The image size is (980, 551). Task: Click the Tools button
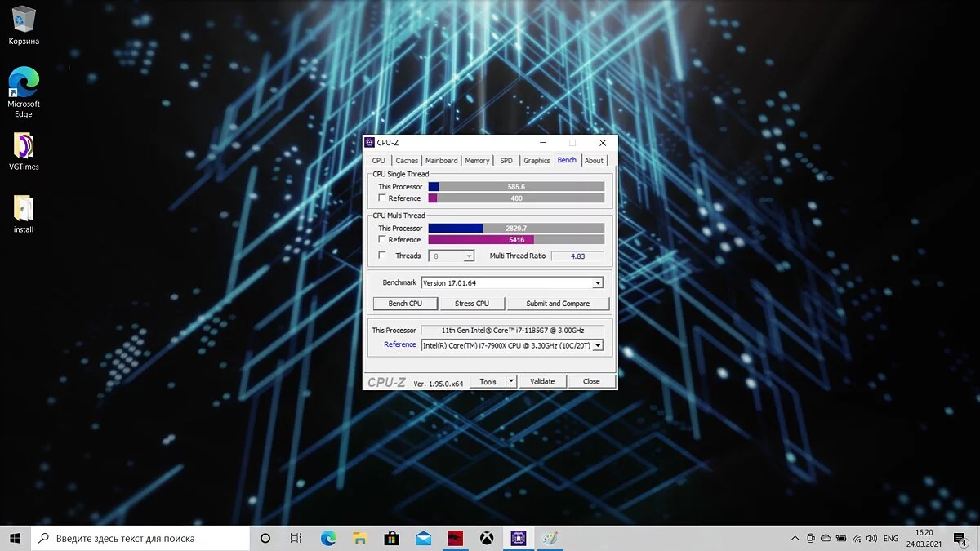click(x=488, y=381)
